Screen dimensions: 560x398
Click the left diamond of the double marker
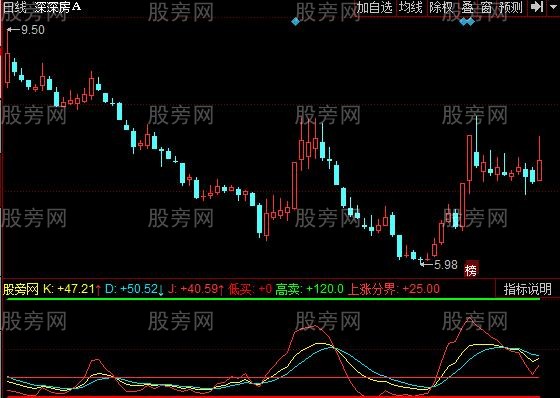pos(464,22)
